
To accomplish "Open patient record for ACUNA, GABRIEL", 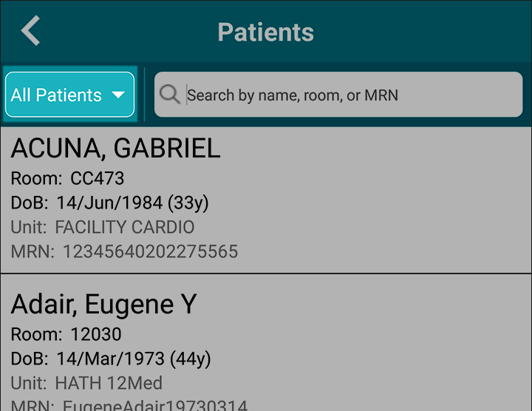I will pyautogui.click(x=116, y=149).
